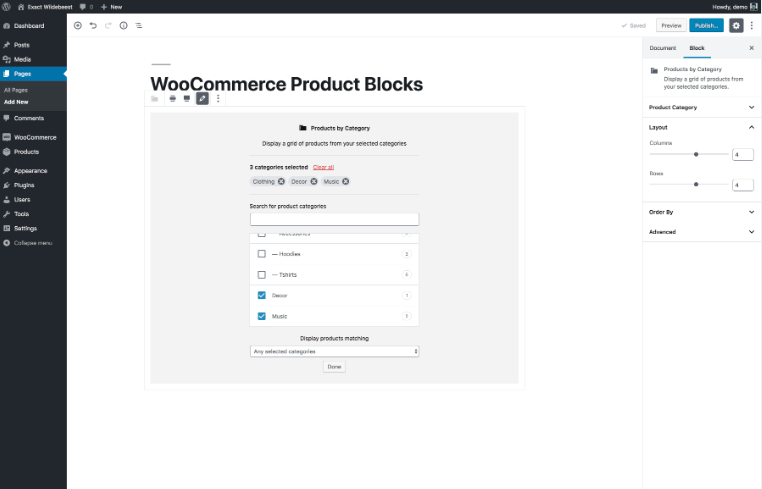Viewport: 762px width, 489px height.
Task: Switch to the Document tab
Action: pos(663,48)
